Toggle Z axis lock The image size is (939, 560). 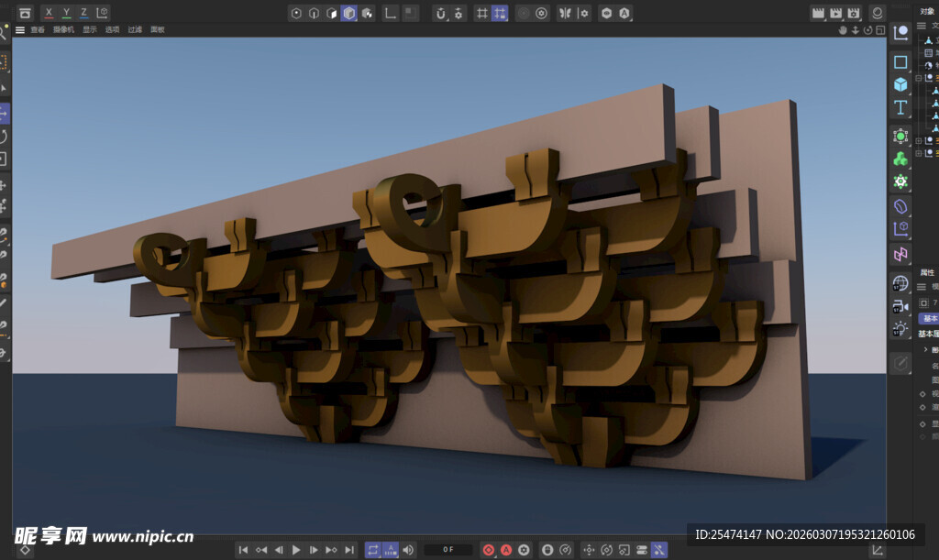[83, 13]
